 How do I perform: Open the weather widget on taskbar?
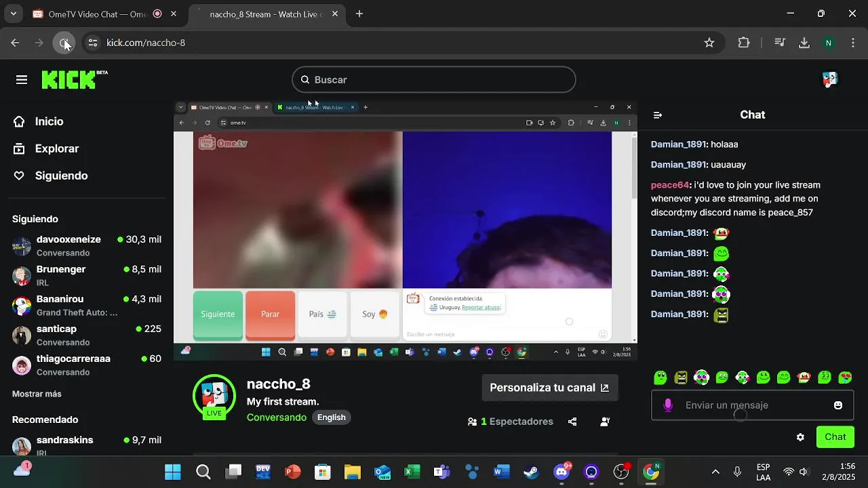[22, 470]
